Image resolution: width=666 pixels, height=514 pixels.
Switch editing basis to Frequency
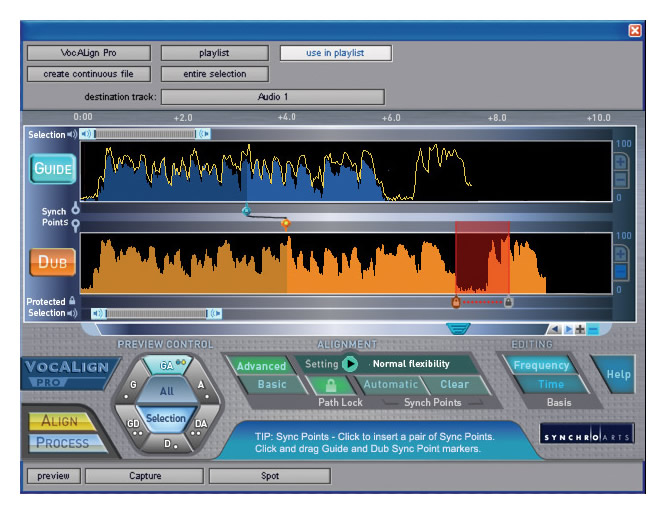541,365
